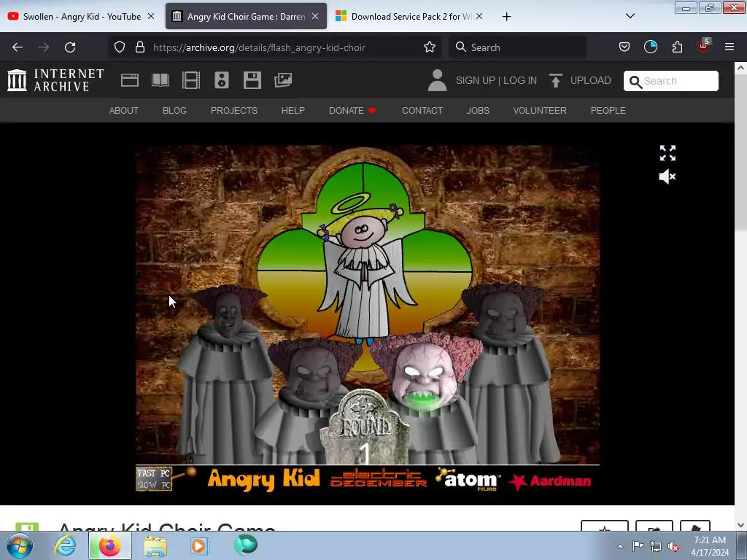Open the Software floppy disk icon

[x=252, y=80]
